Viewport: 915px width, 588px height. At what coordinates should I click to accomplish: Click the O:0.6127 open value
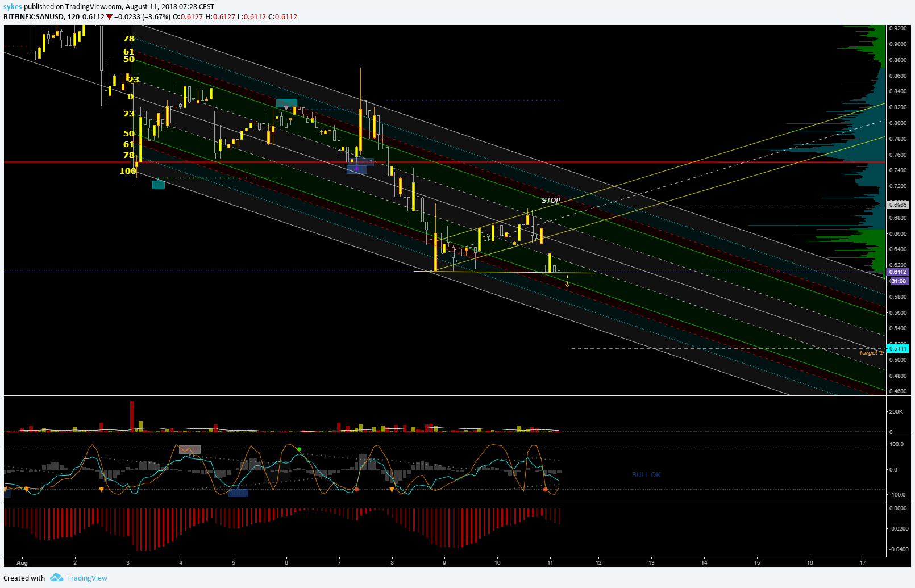[x=188, y=17]
